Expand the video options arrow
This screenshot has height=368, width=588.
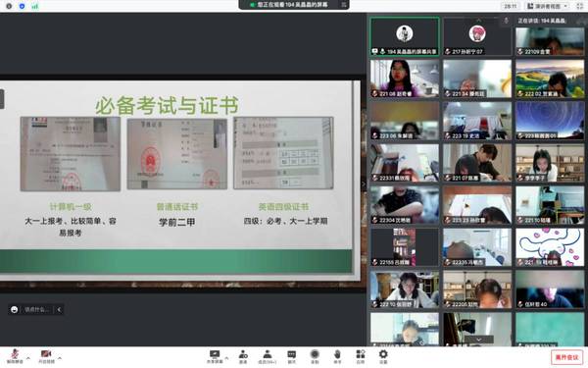pos(60,357)
